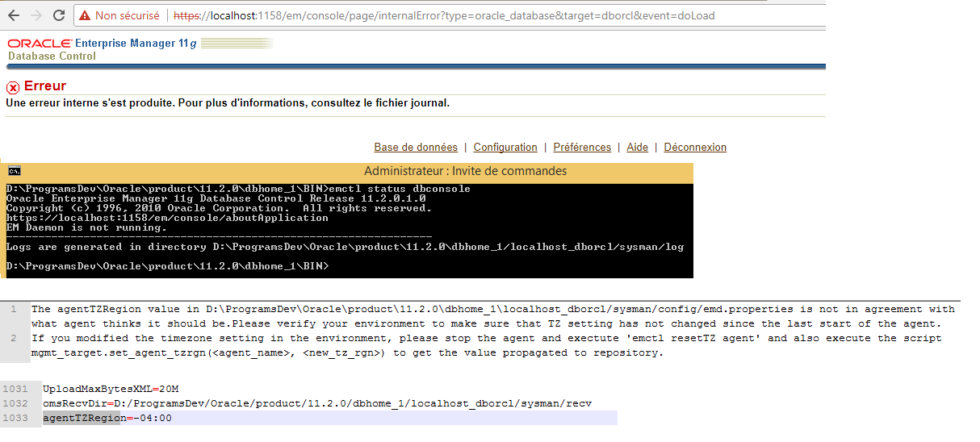Click Déconnexion to log out
980x442 pixels.
(x=695, y=148)
